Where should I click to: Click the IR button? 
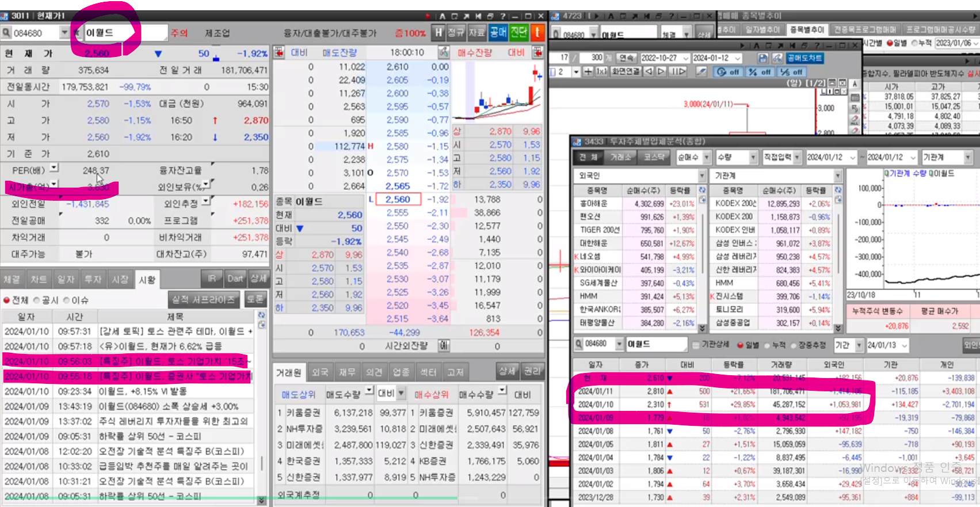coord(212,279)
